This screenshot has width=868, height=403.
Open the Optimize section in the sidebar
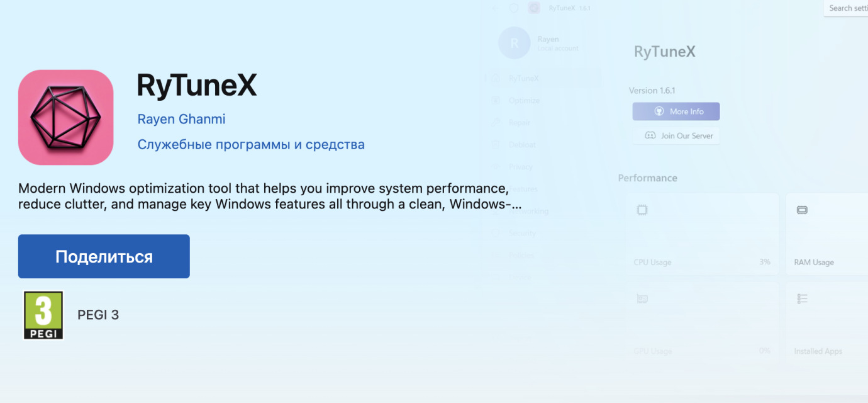(524, 101)
